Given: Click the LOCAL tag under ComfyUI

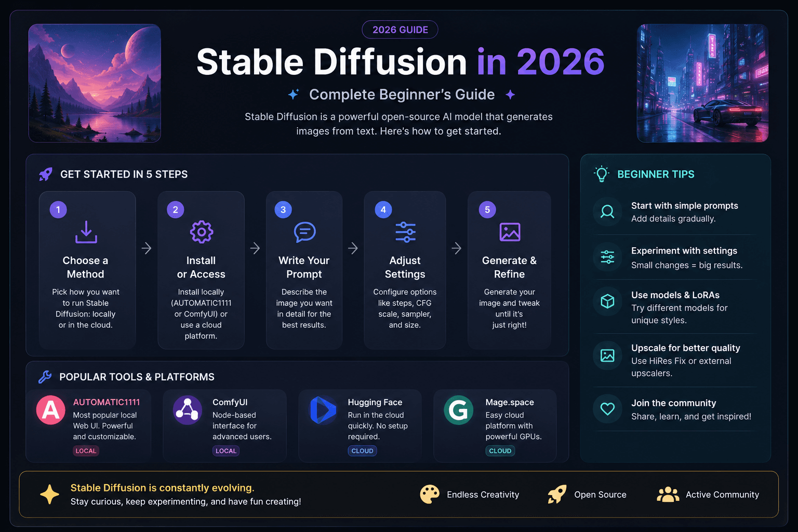Looking at the screenshot, I should click(x=226, y=451).
